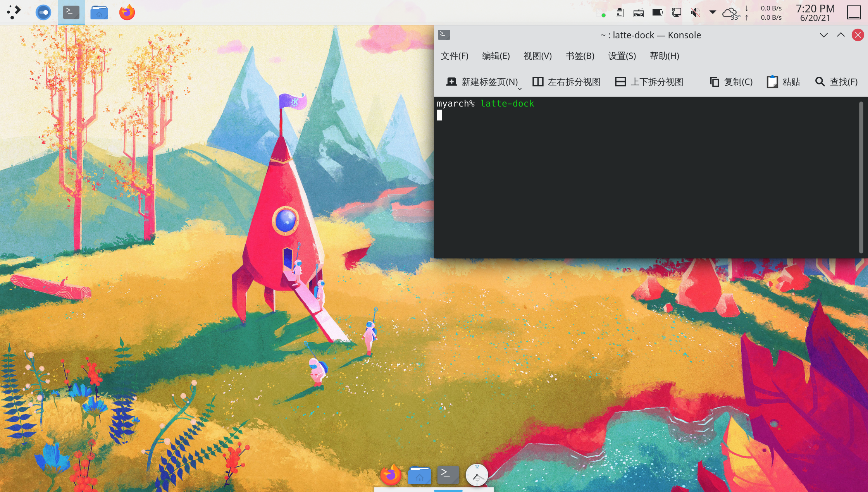Viewport: 868px width, 492px height.
Task: Launch Firefox from the bottom dock
Action: tap(391, 475)
